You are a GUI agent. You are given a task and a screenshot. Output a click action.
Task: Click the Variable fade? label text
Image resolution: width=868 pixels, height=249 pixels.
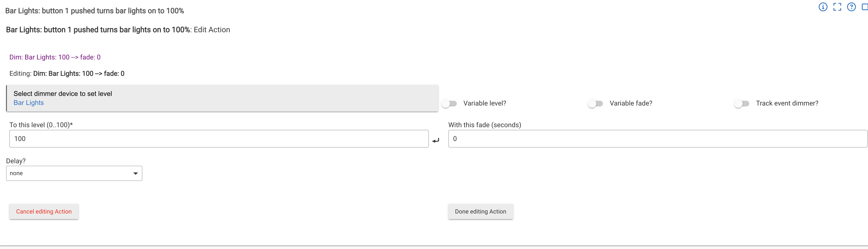point(631,104)
